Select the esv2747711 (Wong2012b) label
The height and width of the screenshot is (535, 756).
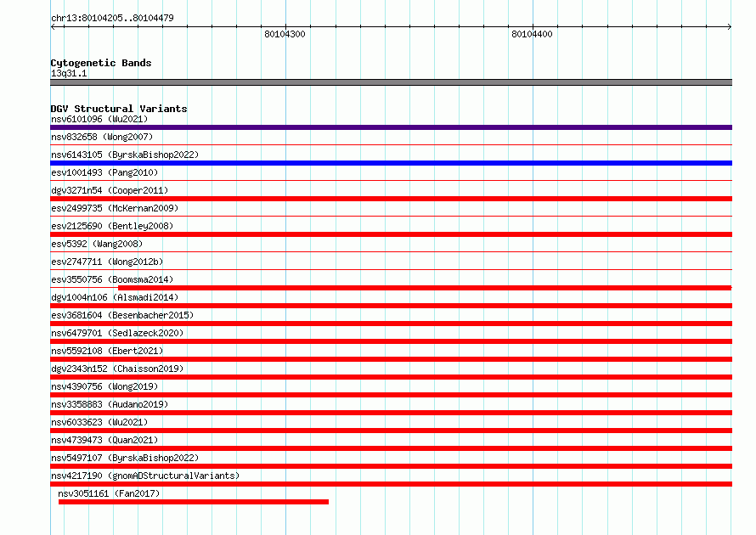107,262
